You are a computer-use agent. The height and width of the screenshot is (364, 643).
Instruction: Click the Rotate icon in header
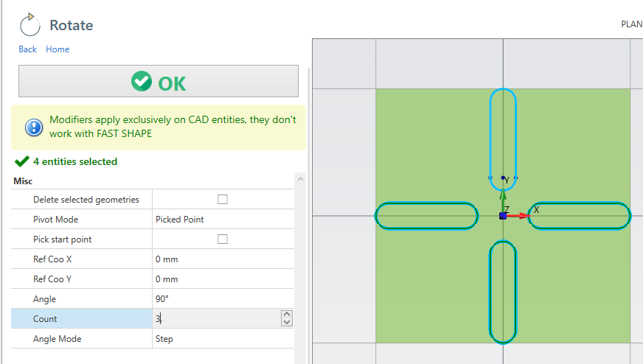[30, 25]
